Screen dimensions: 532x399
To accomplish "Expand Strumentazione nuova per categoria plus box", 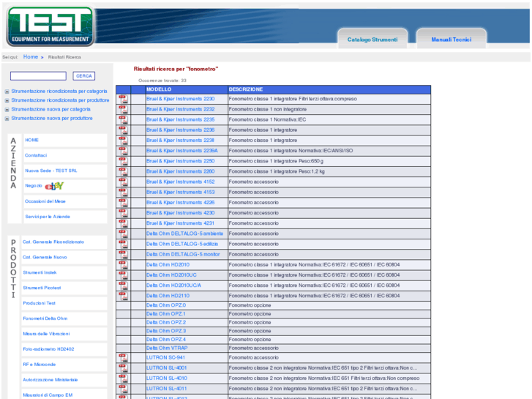I will coord(7,110).
